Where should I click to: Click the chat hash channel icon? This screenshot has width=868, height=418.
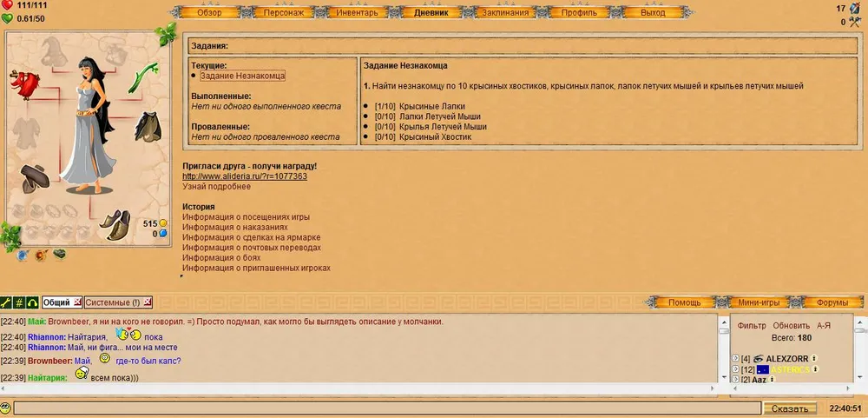point(19,302)
